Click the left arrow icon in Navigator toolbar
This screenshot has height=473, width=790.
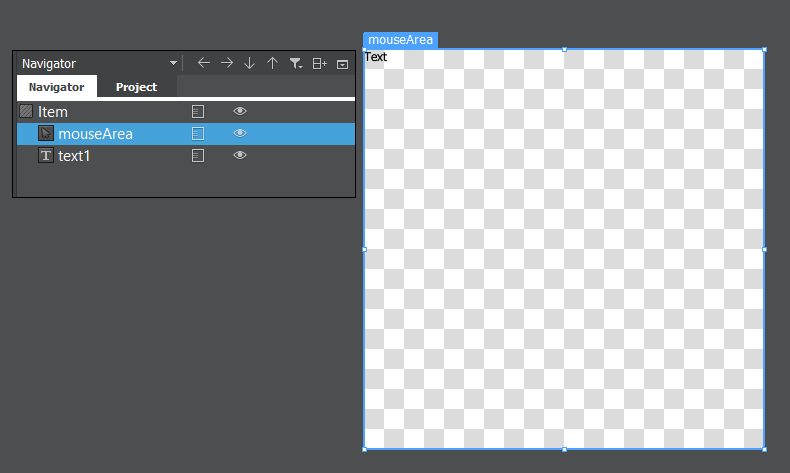(x=204, y=63)
